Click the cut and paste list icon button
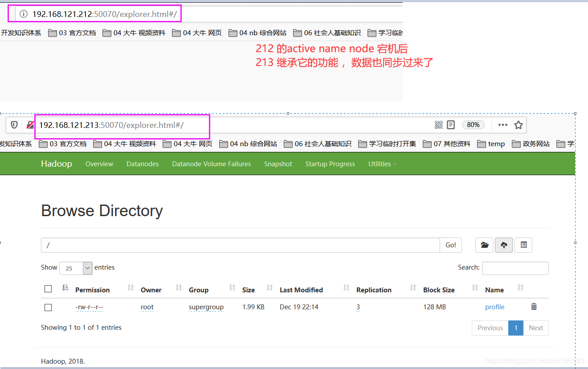 click(x=523, y=245)
